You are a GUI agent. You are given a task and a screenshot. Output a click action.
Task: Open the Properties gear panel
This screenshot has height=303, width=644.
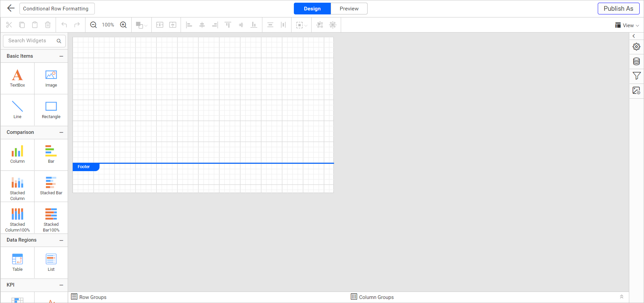[x=637, y=47]
